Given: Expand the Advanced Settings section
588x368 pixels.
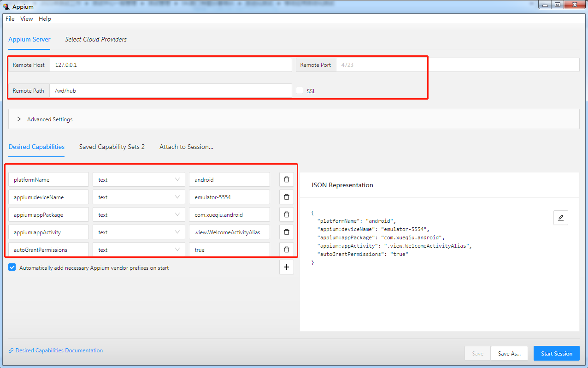Looking at the screenshot, I should (294, 119).
